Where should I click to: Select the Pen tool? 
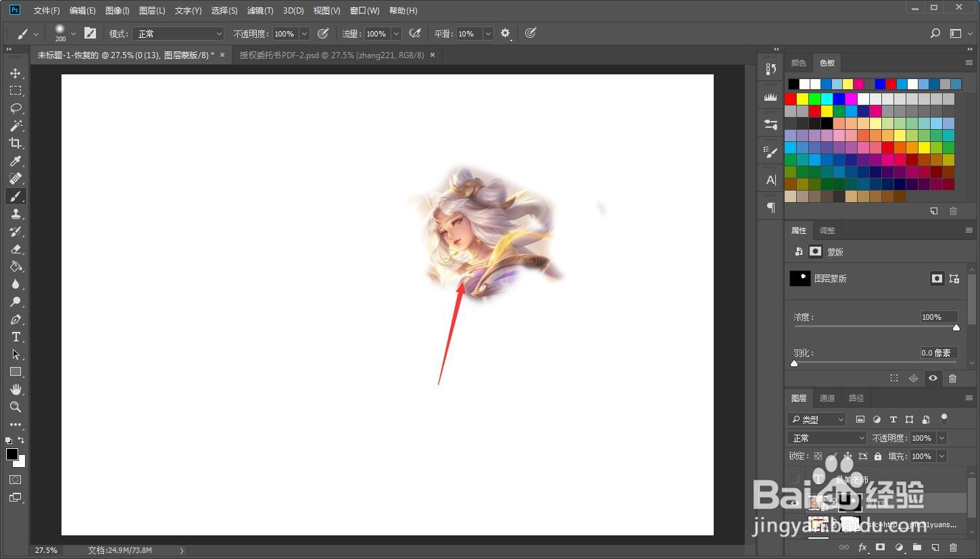(x=16, y=319)
